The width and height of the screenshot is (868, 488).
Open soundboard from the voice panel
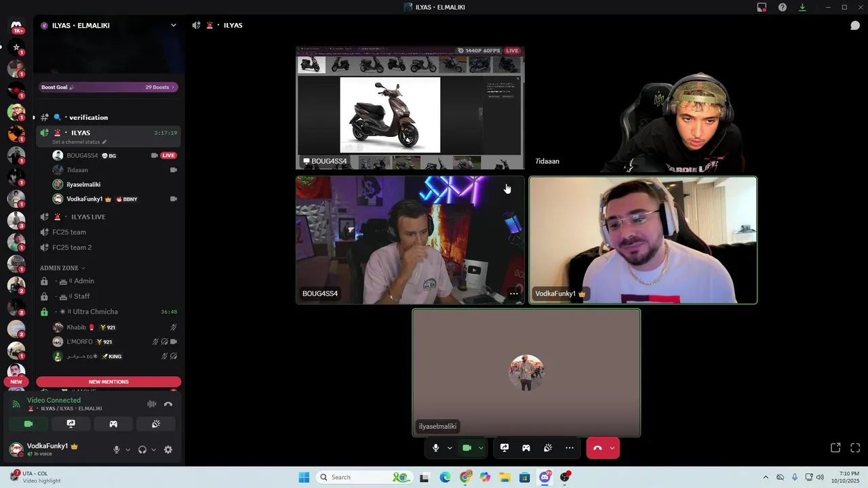155,424
